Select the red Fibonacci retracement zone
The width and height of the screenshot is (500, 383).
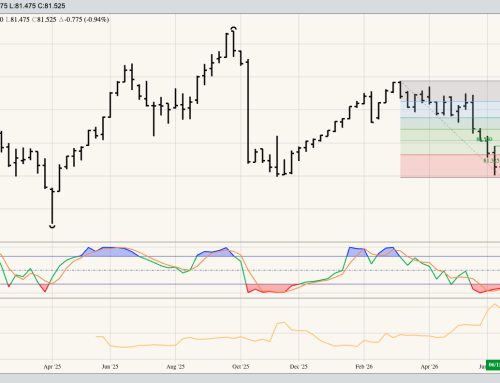[x=450, y=166]
